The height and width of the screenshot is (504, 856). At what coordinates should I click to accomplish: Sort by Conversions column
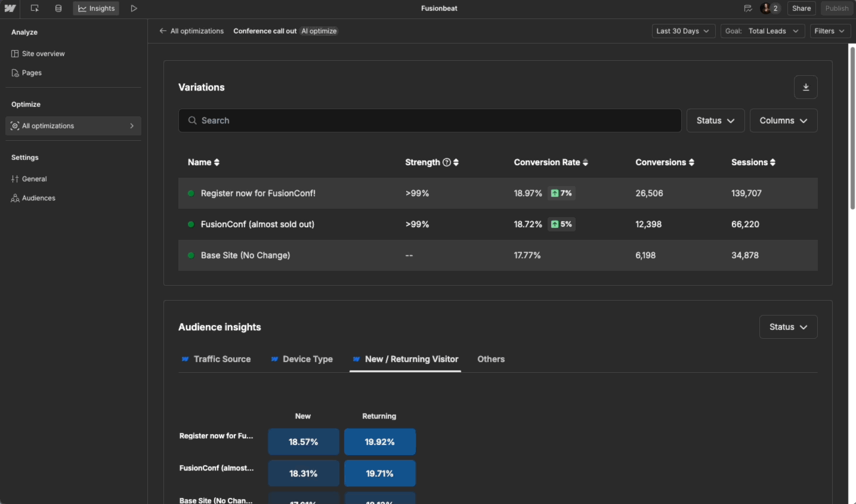pyautogui.click(x=665, y=162)
